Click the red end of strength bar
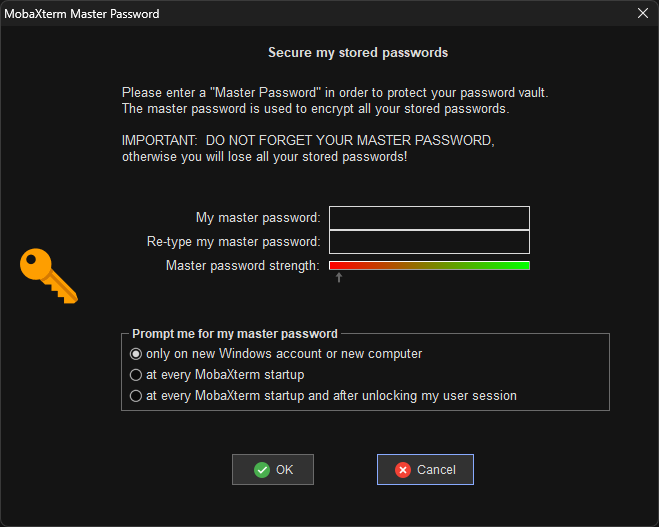 click(x=337, y=266)
